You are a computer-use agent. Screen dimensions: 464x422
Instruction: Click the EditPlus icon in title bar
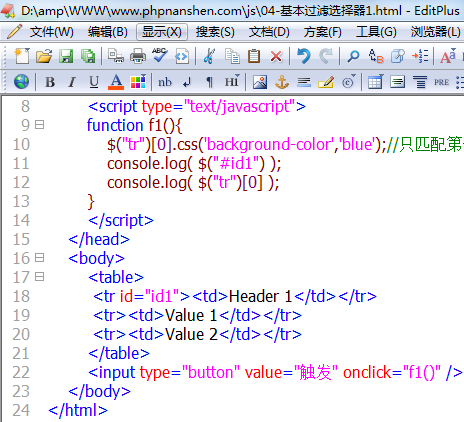coord(8,10)
